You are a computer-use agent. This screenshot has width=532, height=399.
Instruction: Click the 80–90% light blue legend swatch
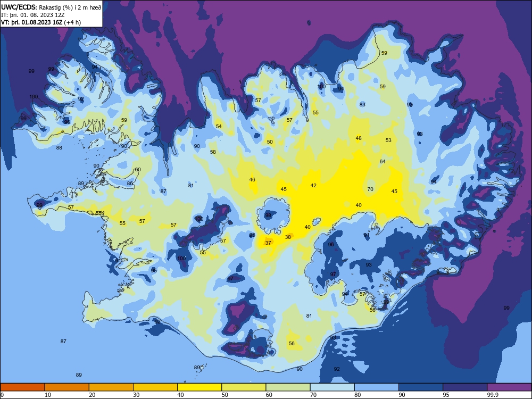tap(377, 387)
